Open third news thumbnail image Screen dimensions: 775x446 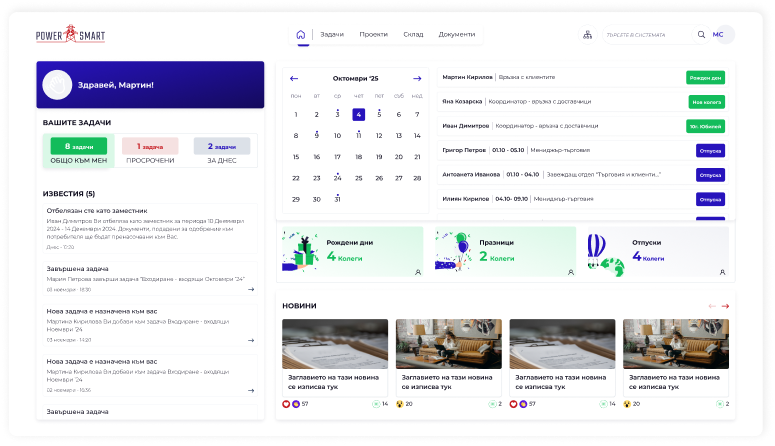pos(562,344)
